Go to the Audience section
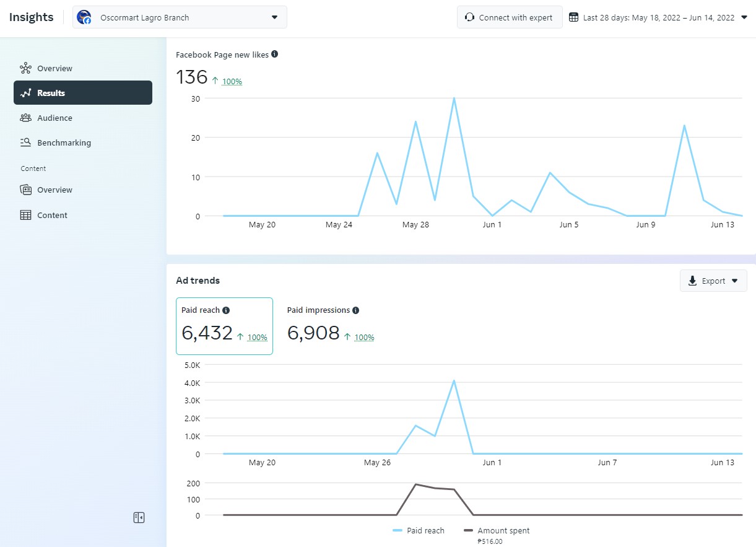This screenshot has height=547, width=756. (x=54, y=118)
